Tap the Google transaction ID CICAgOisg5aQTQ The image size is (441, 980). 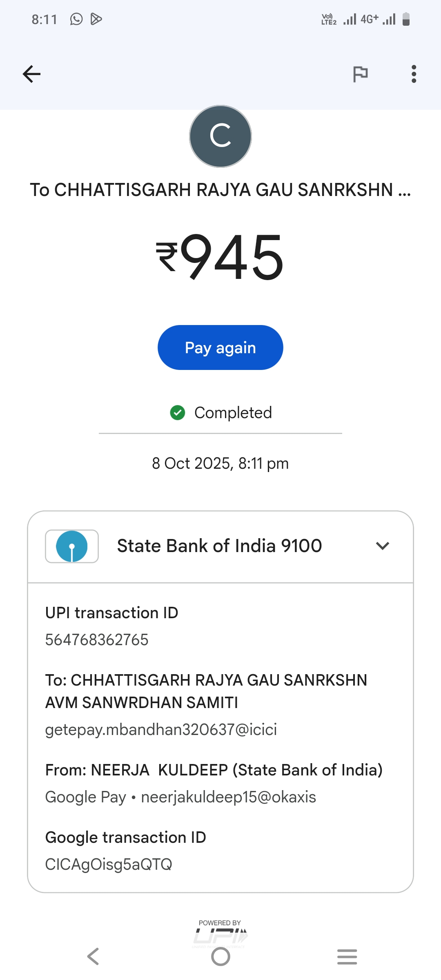tap(109, 864)
